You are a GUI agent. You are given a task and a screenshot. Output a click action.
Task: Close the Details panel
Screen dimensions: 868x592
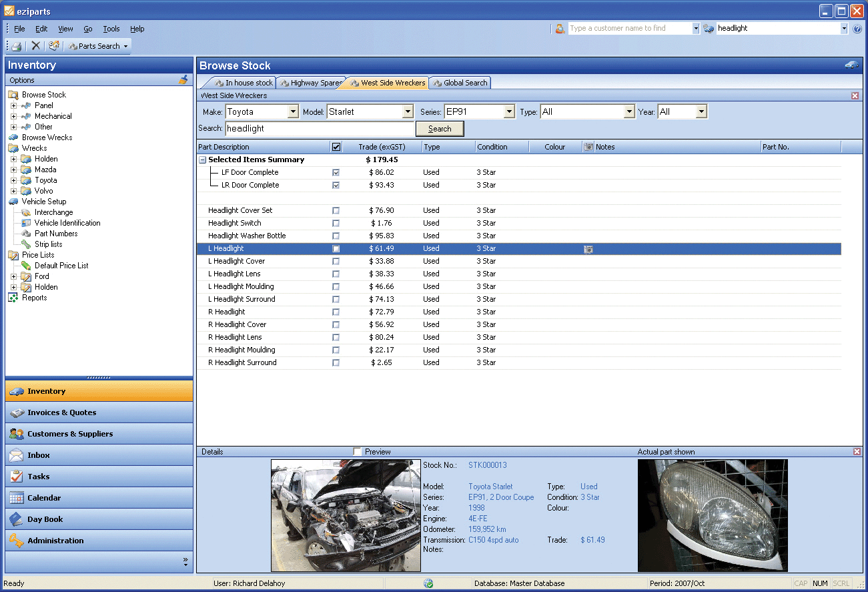(x=857, y=452)
